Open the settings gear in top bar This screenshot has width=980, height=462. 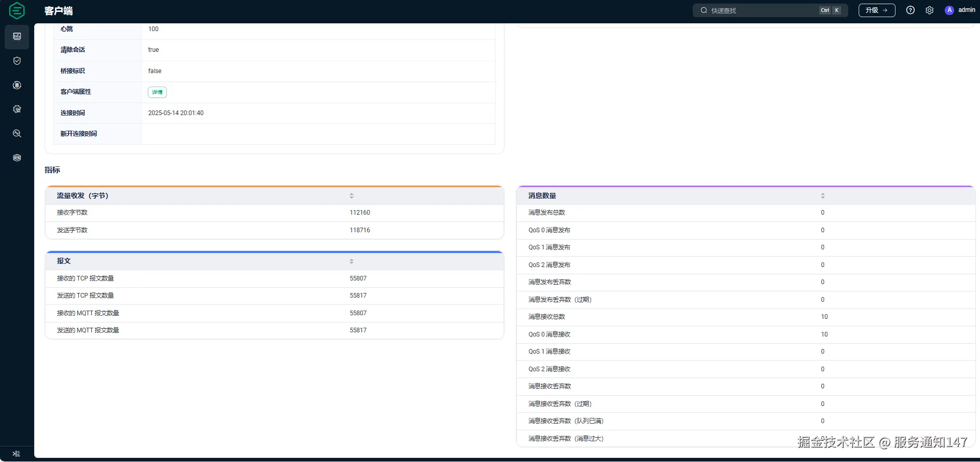click(930, 10)
